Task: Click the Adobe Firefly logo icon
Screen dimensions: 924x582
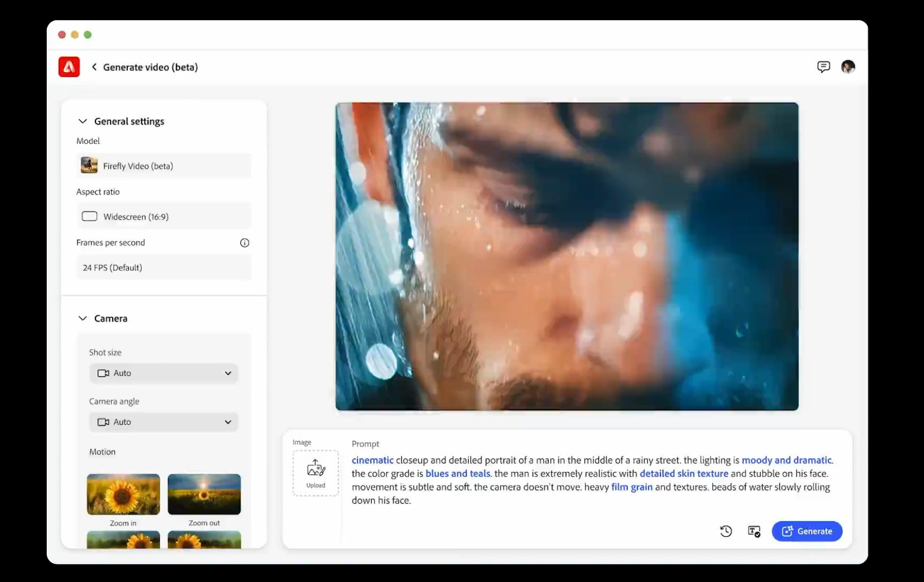Action: 69,67
